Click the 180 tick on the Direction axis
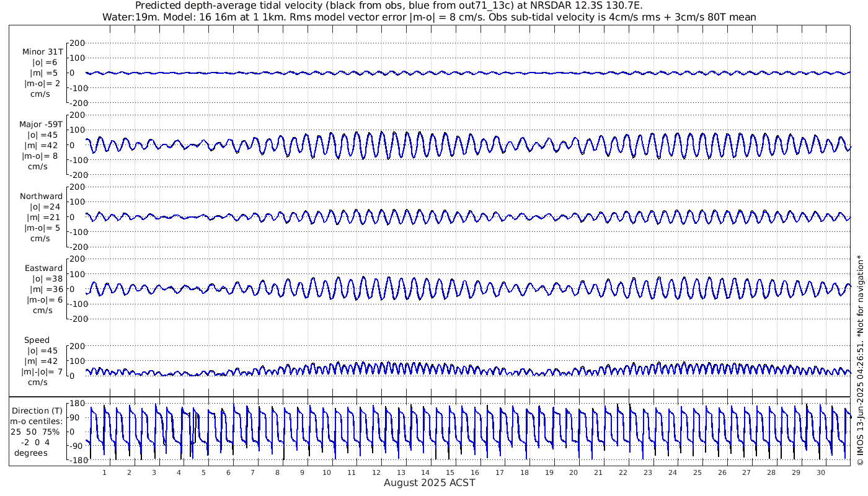Viewport: 868px width, 496px height. 77,403
